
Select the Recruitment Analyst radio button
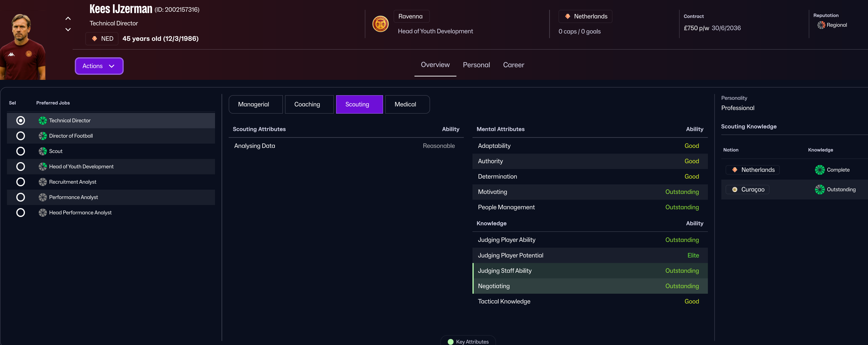(21, 182)
